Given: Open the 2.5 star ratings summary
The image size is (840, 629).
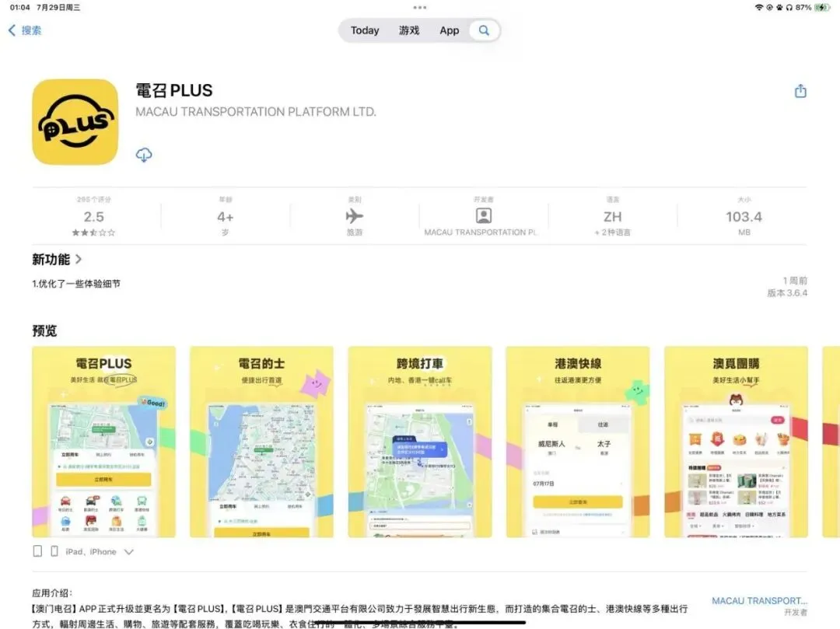Looking at the screenshot, I should click(x=94, y=217).
